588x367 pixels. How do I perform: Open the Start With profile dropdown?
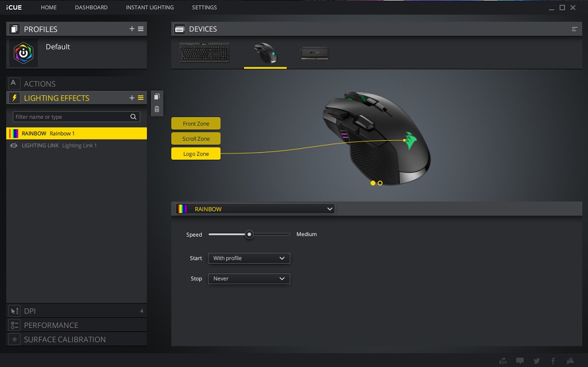[249, 258]
